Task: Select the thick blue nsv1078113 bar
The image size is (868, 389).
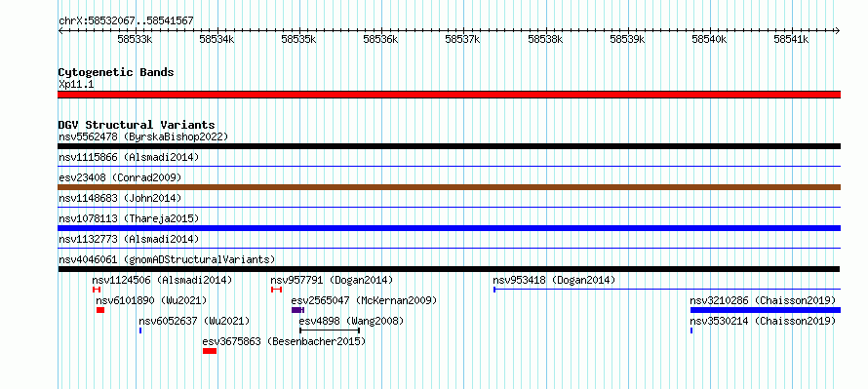Action: click(449, 228)
